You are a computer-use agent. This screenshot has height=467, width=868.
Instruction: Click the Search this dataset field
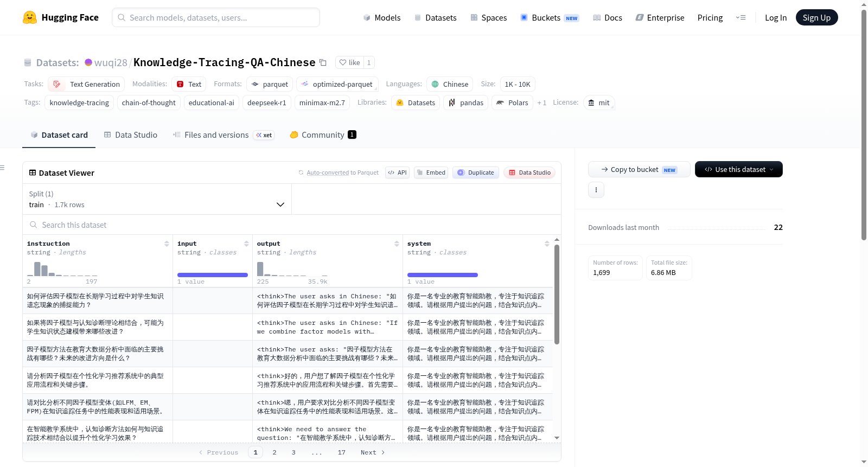(x=292, y=225)
